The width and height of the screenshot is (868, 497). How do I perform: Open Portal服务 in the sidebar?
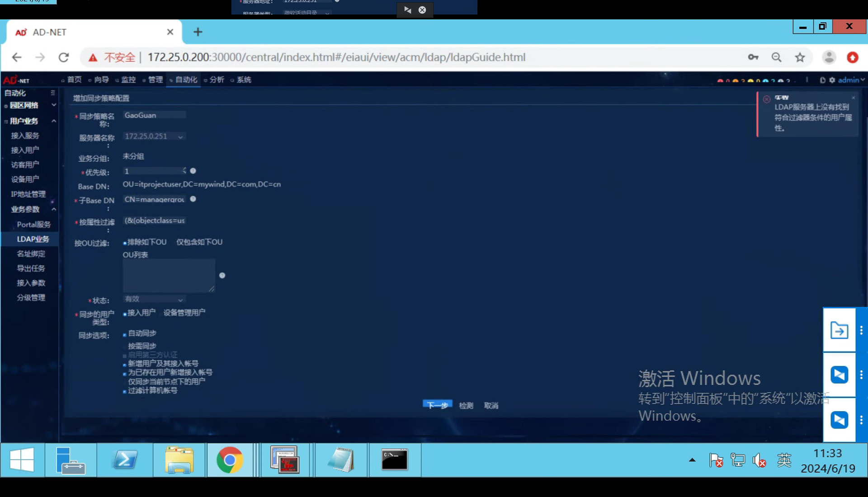click(33, 225)
